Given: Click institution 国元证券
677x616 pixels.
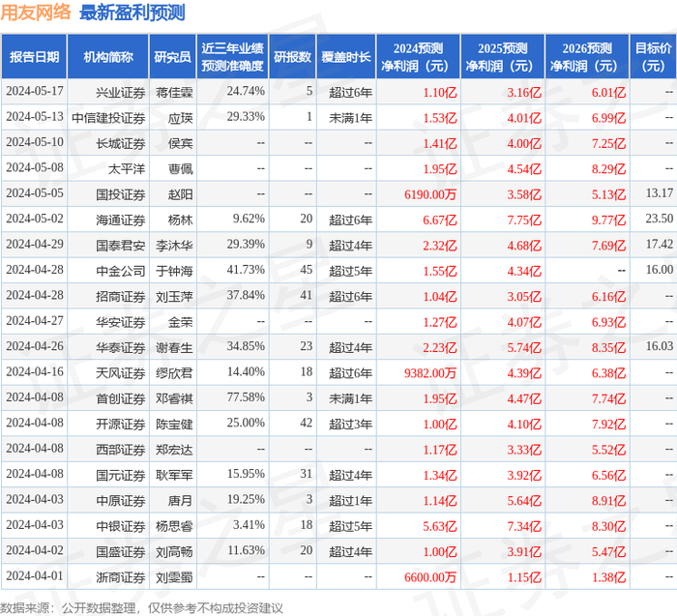Looking at the screenshot, I should point(121,475).
